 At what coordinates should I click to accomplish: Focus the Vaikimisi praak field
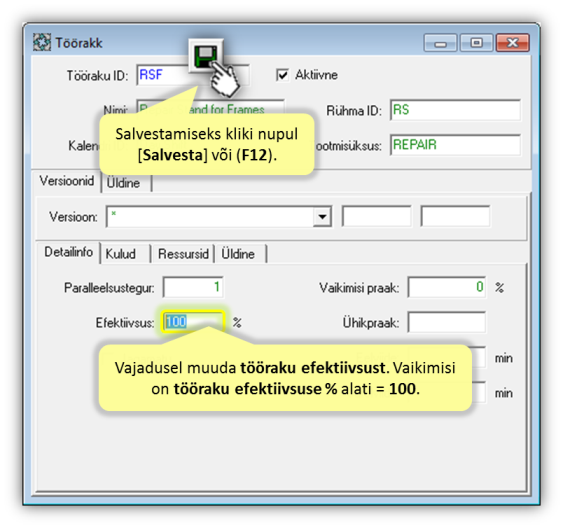click(x=447, y=287)
